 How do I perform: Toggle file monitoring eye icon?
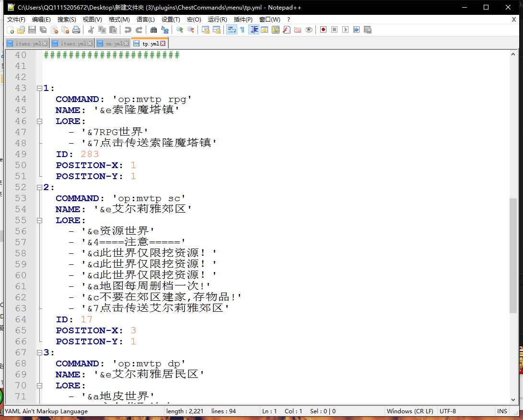tap(309, 30)
